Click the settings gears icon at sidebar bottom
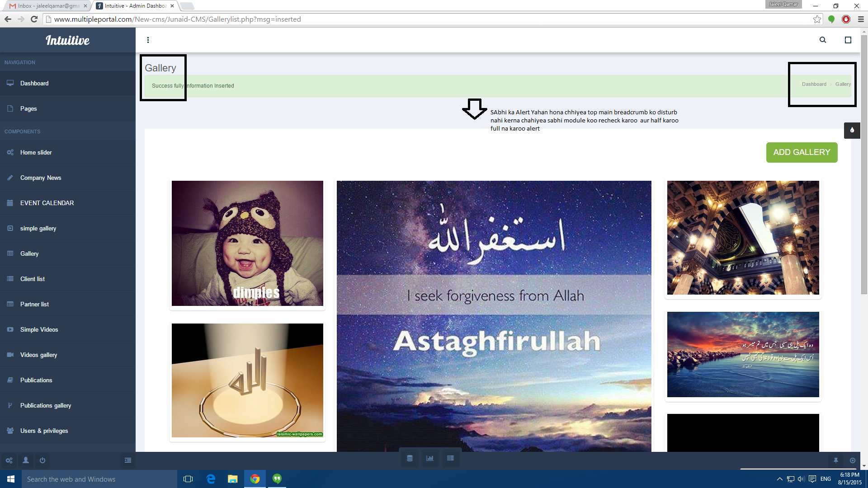This screenshot has width=868, height=488. pyautogui.click(x=9, y=460)
